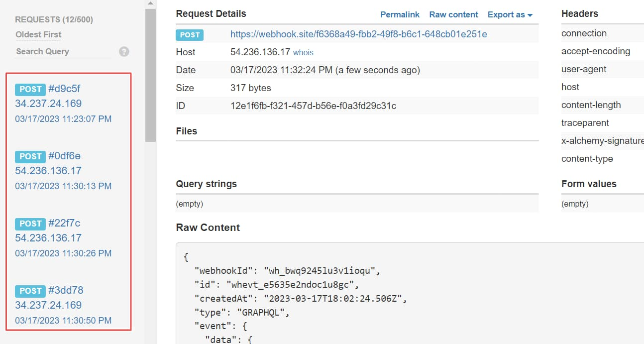Image resolution: width=644 pixels, height=344 pixels.
Task: Open the Export as dropdown
Action: click(510, 14)
